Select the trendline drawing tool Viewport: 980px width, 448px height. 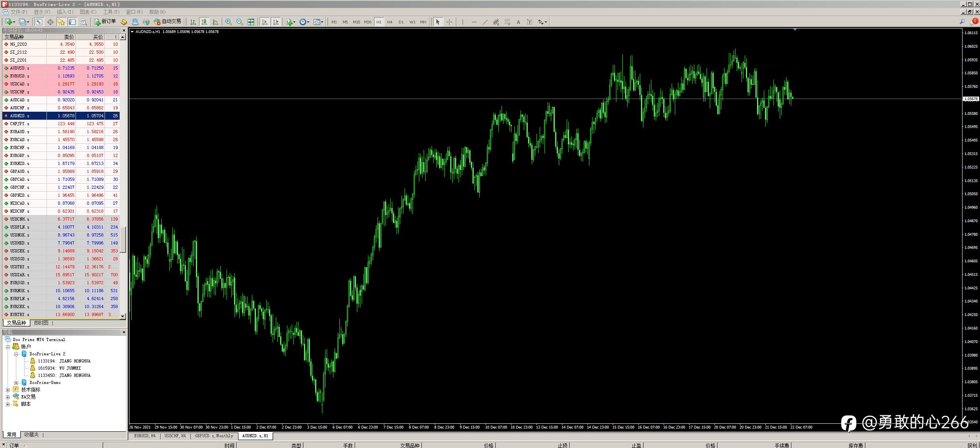coord(485,22)
